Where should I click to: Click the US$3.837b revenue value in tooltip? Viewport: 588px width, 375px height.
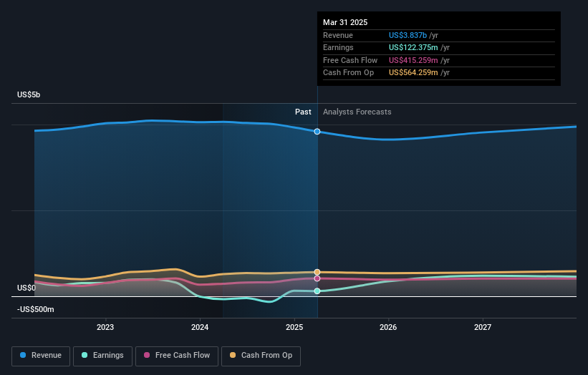point(408,35)
